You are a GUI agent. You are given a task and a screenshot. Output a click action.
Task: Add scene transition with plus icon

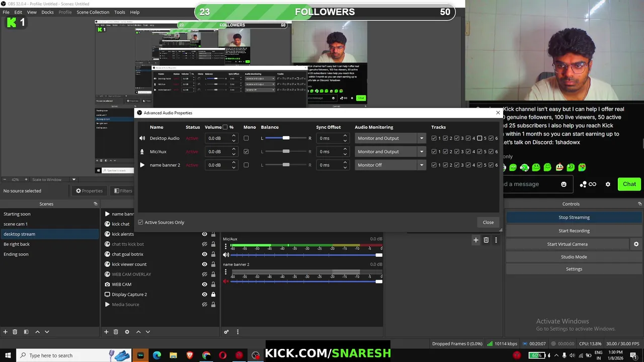[x=475, y=240]
